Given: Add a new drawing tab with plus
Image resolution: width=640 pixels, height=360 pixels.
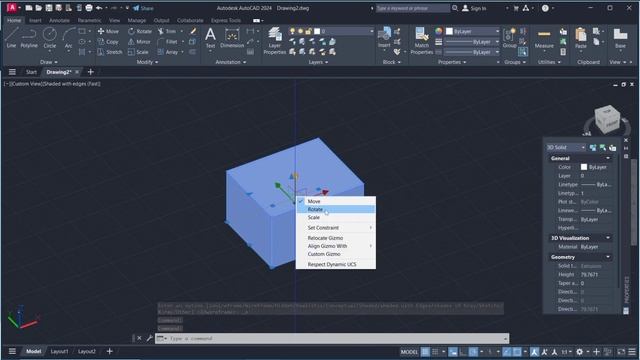Looking at the screenshot, I should click(91, 72).
